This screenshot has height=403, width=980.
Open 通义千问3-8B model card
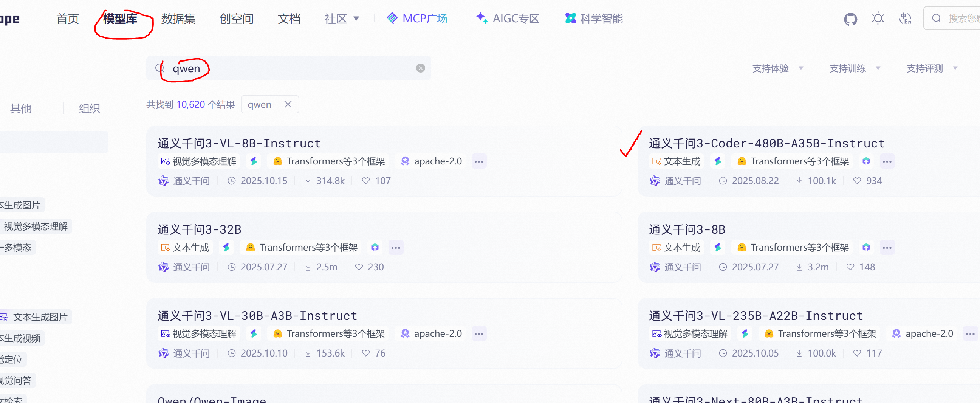pyautogui.click(x=687, y=229)
